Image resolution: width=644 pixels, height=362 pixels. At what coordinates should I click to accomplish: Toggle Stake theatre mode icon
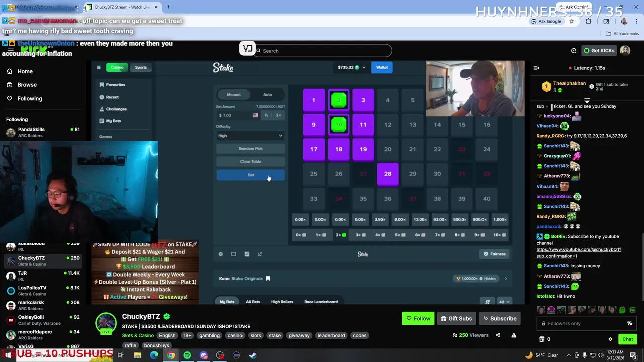233,254
